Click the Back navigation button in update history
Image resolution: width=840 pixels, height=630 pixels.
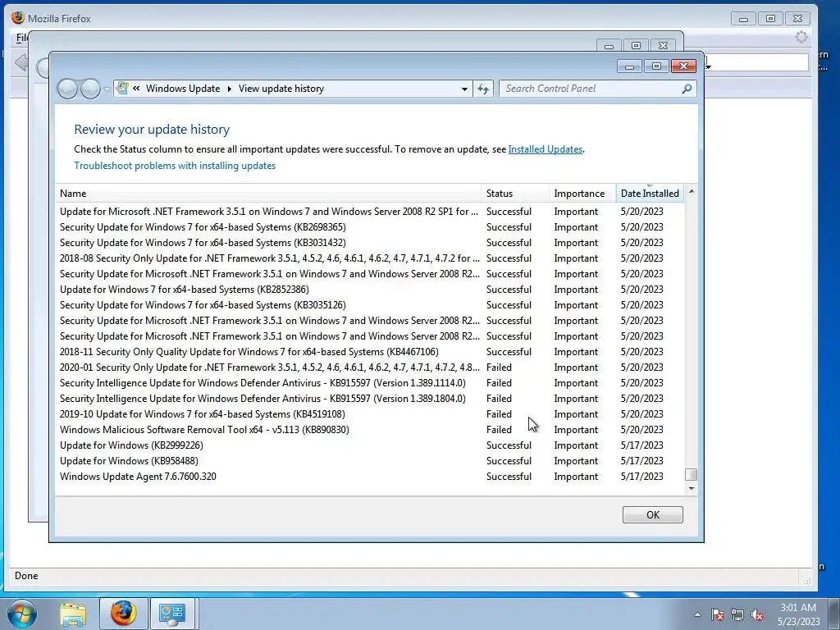pos(67,89)
